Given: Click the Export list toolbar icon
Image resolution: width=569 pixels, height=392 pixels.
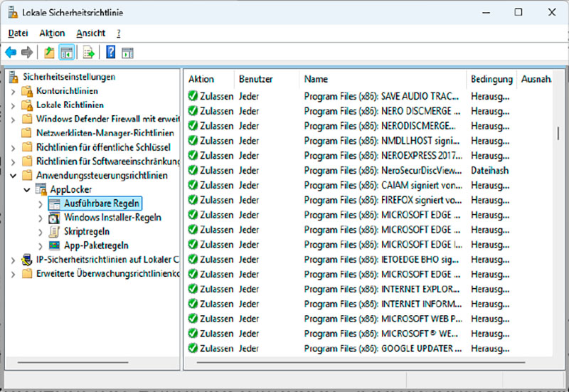Looking at the screenshot, I should (89, 52).
